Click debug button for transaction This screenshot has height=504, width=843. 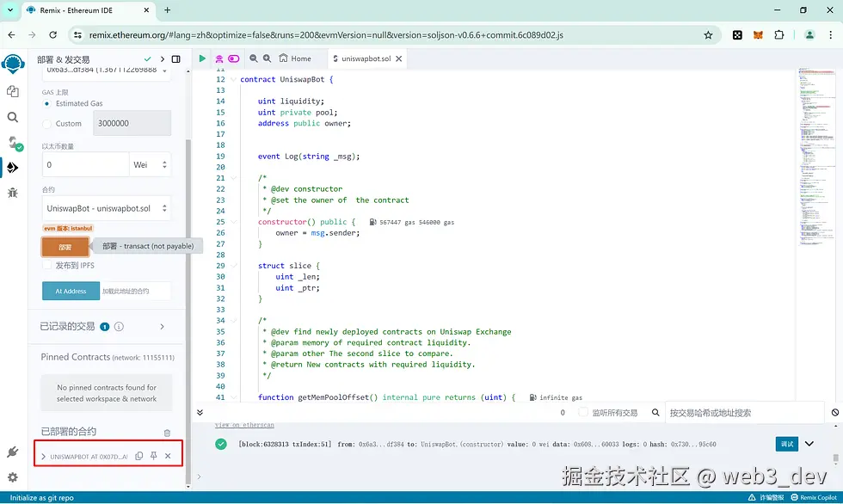(x=787, y=444)
